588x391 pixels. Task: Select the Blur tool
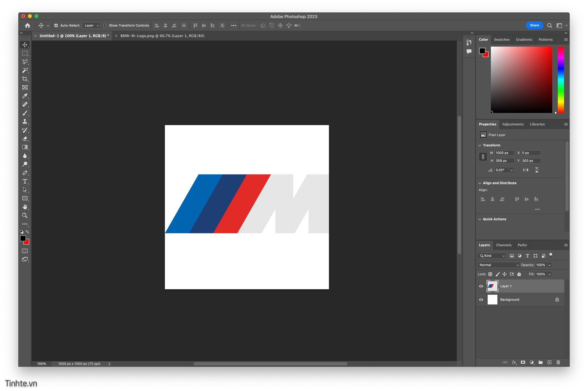coord(25,156)
